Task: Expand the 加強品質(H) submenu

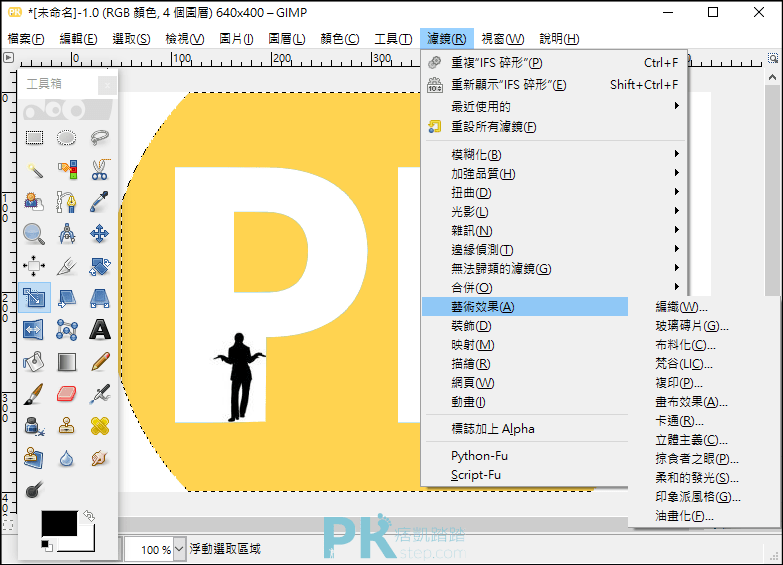Action: tap(555, 173)
